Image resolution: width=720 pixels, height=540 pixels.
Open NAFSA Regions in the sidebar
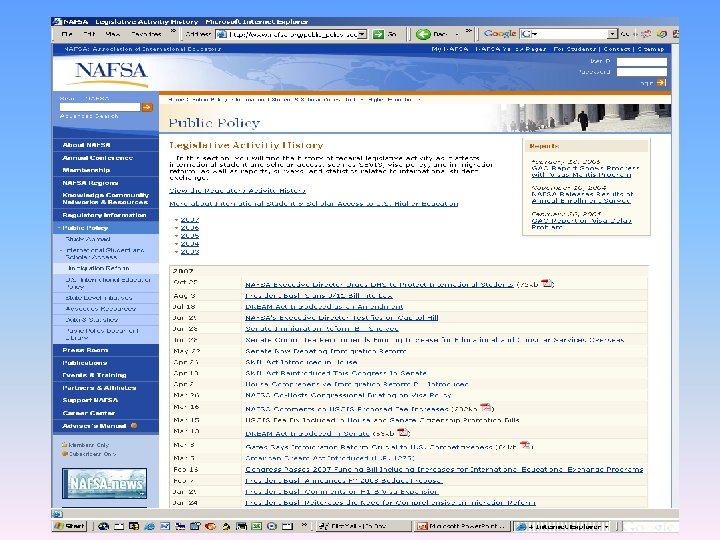pyautogui.click(x=90, y=183)
